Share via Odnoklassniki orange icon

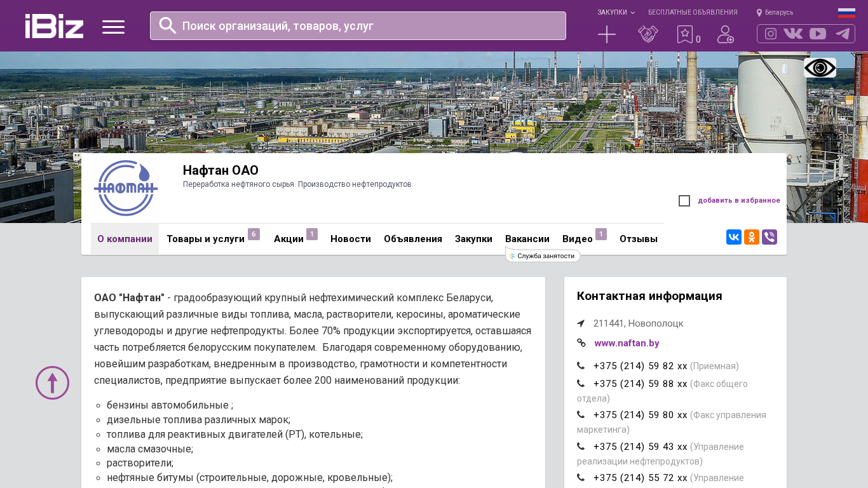point(752,237)
